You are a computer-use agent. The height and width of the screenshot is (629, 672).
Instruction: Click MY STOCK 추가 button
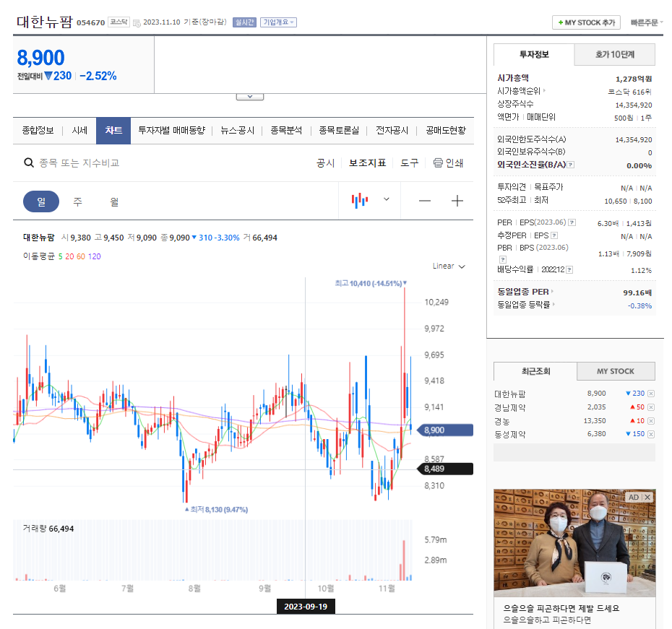[x=586, y=22]
